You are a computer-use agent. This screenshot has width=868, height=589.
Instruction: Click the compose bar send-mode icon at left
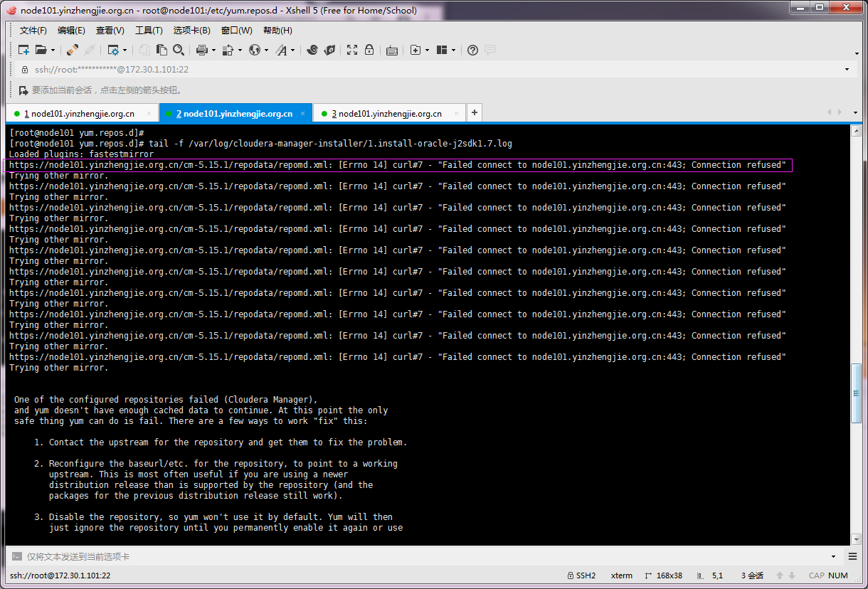click(x=16, y=556)
